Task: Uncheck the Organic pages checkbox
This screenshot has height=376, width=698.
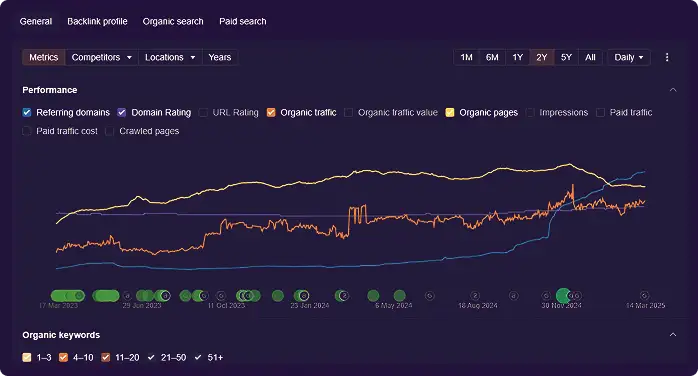Action: pos(450,113)
